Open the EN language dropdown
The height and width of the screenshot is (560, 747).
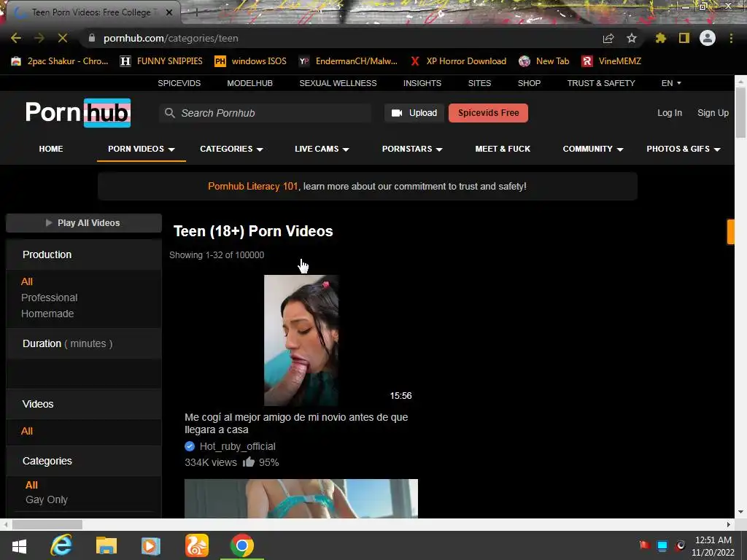(671, 83)
